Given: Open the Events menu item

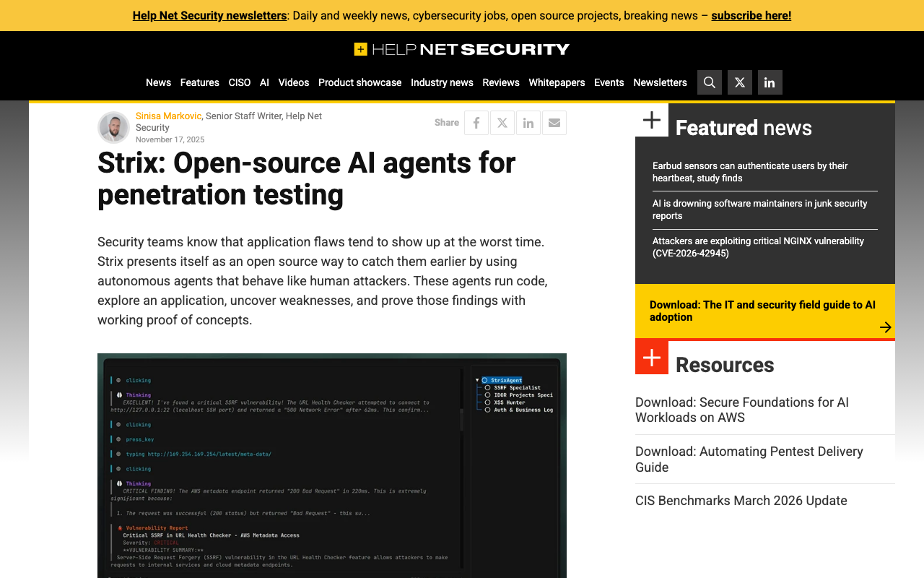Looking at the screenshot, I should click(x=609, y=82).
